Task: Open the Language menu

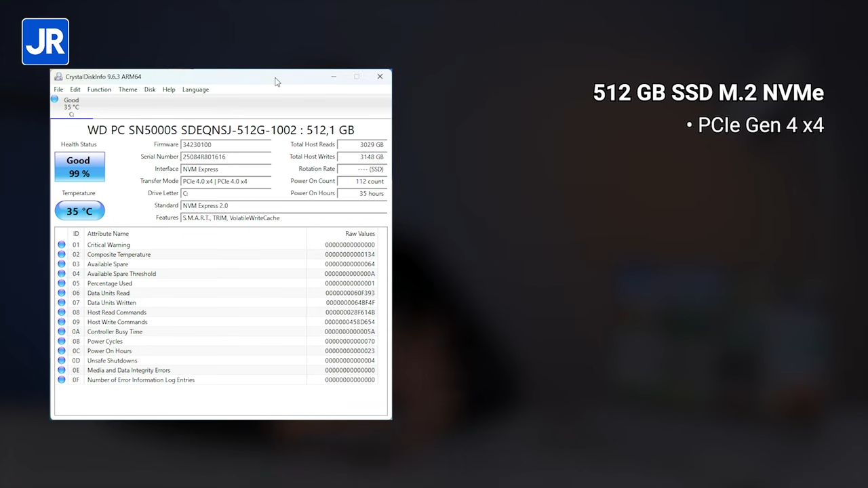Action: point(195,89)
